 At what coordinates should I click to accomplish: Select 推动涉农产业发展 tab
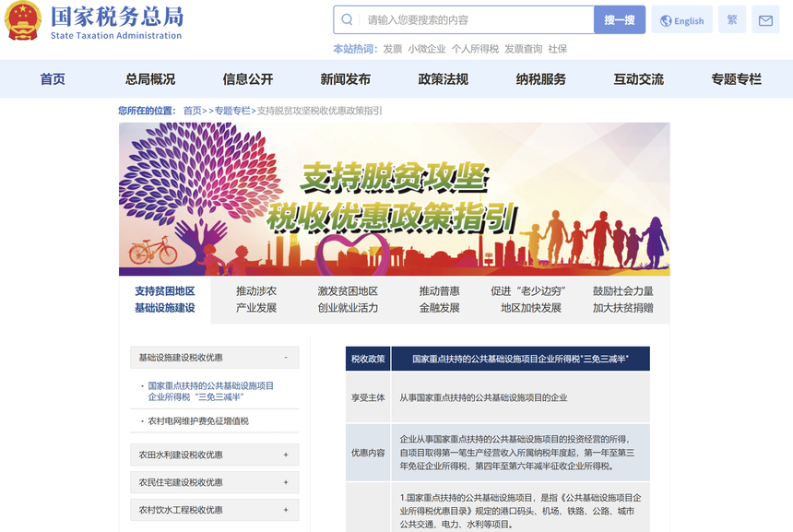pyautogui.click(x=256, y=300)
